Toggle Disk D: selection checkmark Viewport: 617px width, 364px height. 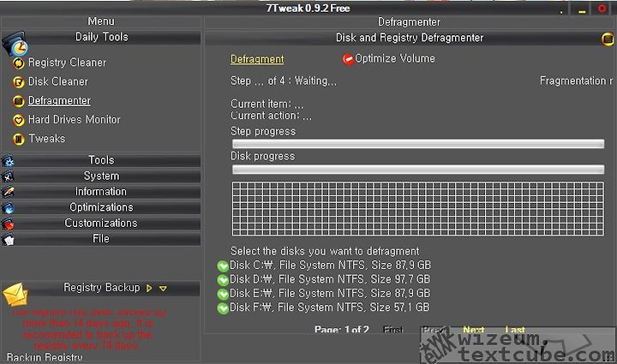(x=223, y=280)
